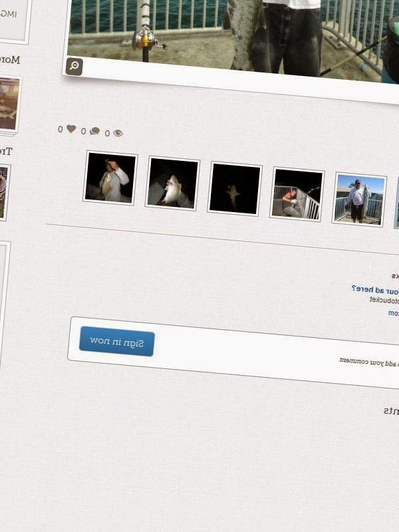Click the large fishing pier photo

coord(233,39)
